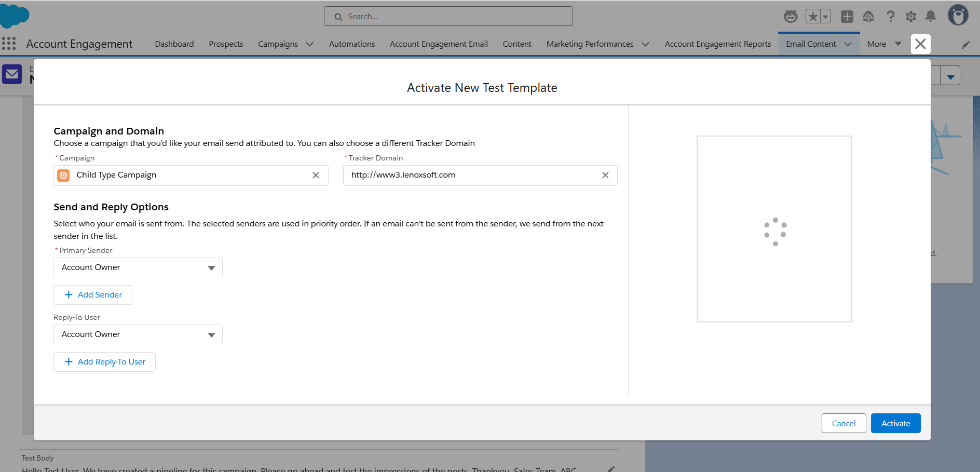Open the More navigation menu
The image size is (980, 472).
pyautogui.click(x=883, y=44)
